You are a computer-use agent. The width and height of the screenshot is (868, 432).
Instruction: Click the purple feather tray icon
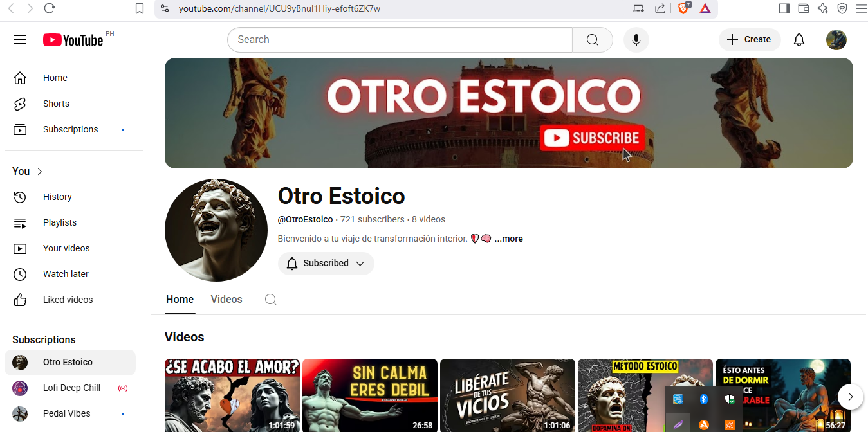[x=678, y=424]
